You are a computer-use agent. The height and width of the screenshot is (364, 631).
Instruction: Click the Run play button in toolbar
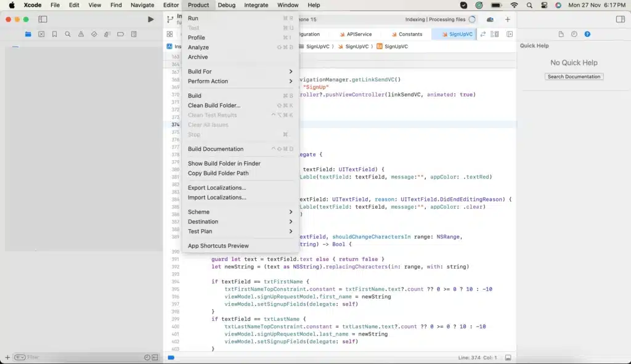point(151,19)
